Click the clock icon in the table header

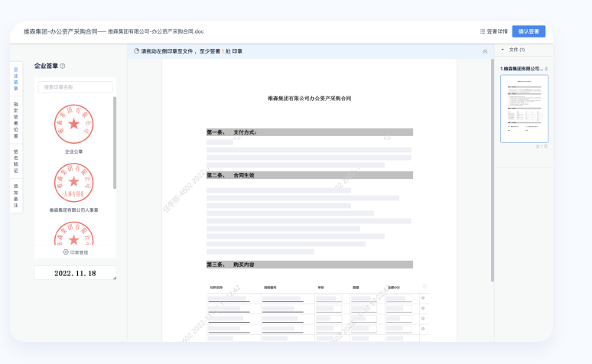click(425, 288)
